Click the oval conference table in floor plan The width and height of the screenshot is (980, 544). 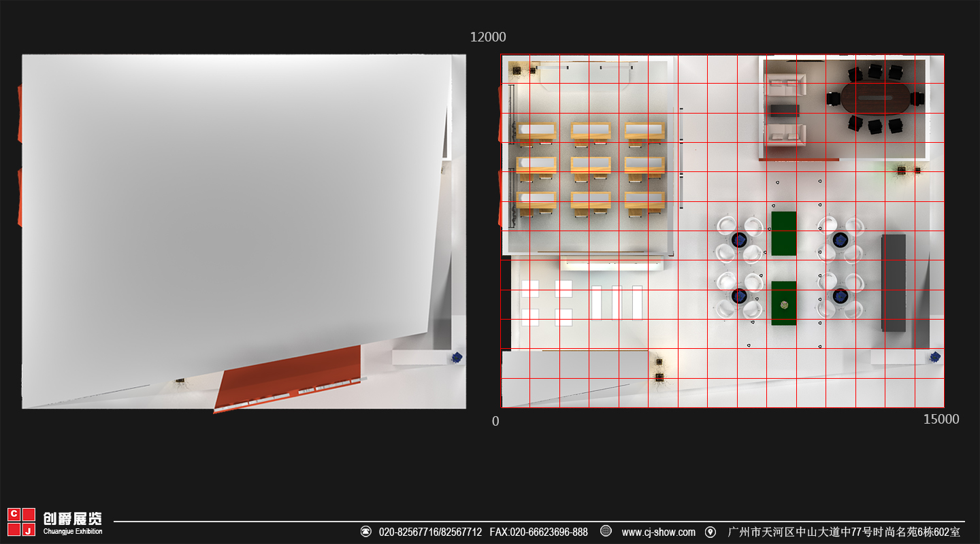click(x=875, y=99)
